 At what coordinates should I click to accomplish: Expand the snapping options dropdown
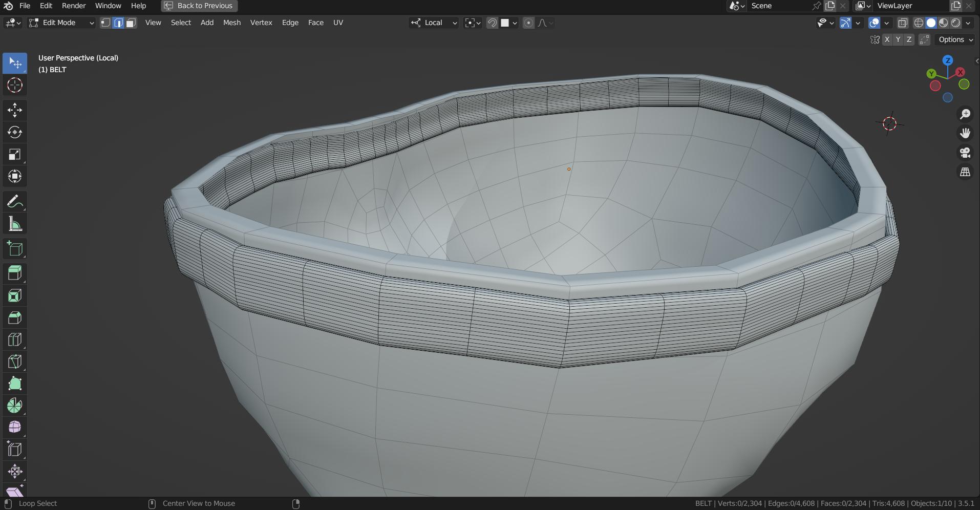point(509,23)
